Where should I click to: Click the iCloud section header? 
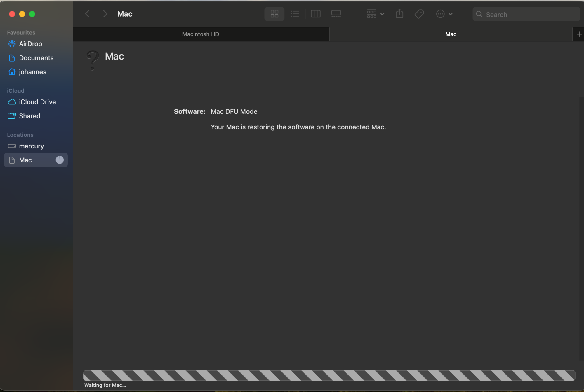(x=15, y=91)
